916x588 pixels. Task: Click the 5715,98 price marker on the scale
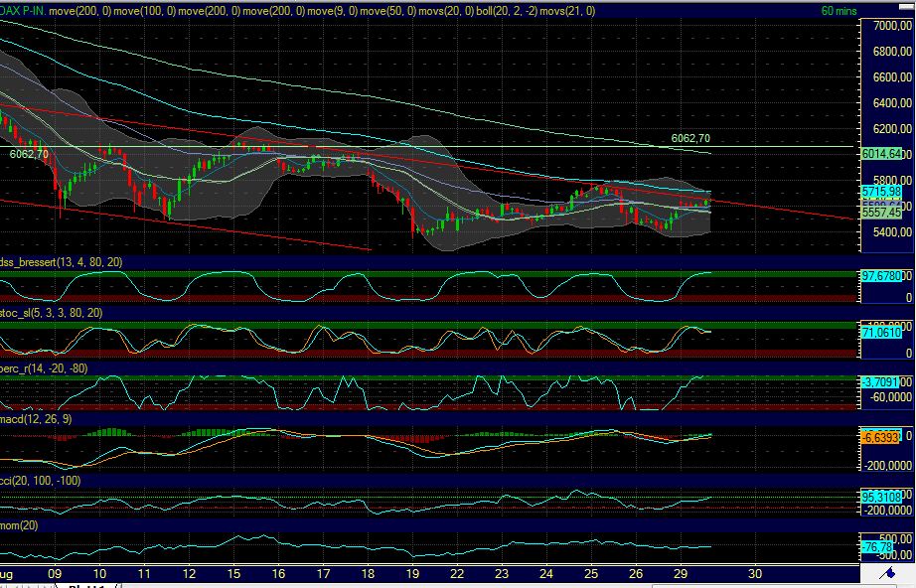click(x=881, y=191)
